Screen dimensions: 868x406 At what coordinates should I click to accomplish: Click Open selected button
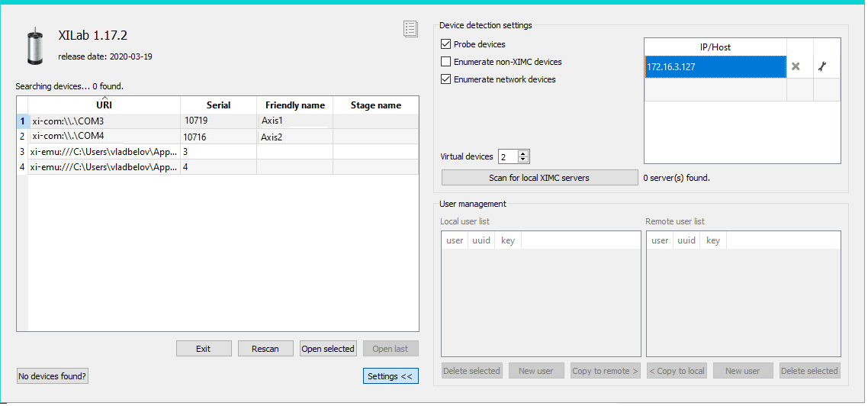tap(328, 349)
